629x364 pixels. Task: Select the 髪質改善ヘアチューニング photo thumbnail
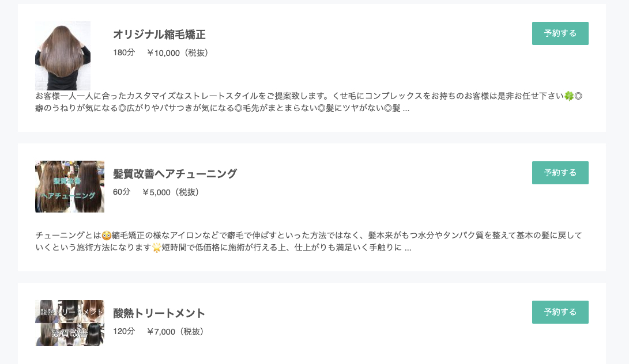(69, 186)
